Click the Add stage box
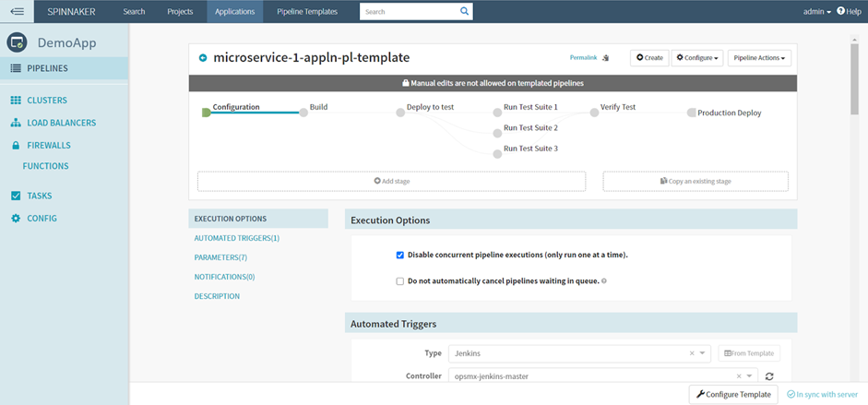 pyautogui.click(x=391, y=181)
